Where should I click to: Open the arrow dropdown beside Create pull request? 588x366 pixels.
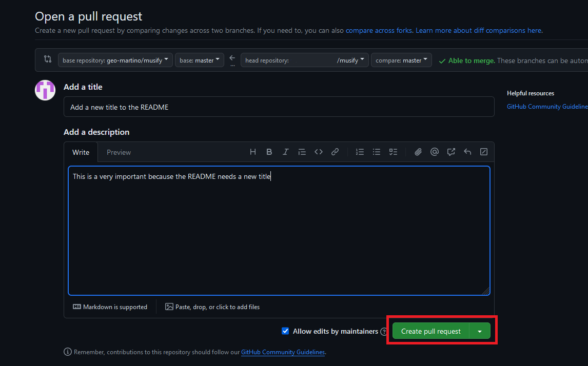[x=480, y=331]
